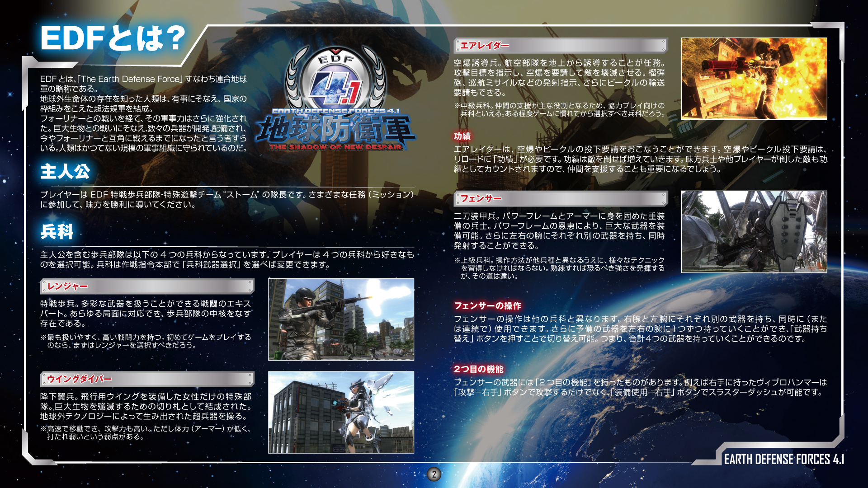Image resolution: width=868 pixels, height=488 pixels.
Task: Click EARTH DEFENSE FORCES 4.1 footer label
Action: click(784, 460)
